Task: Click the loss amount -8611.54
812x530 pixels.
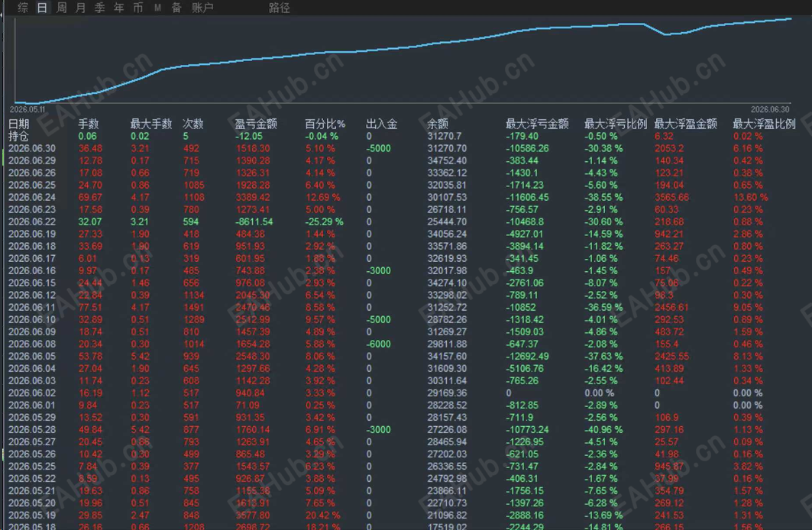Action: click(254, 222)
